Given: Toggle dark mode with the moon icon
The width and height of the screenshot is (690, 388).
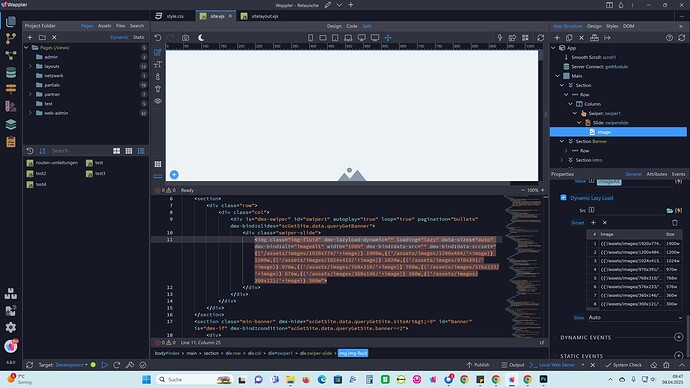Looking at the screenshot, I should 201,38.
